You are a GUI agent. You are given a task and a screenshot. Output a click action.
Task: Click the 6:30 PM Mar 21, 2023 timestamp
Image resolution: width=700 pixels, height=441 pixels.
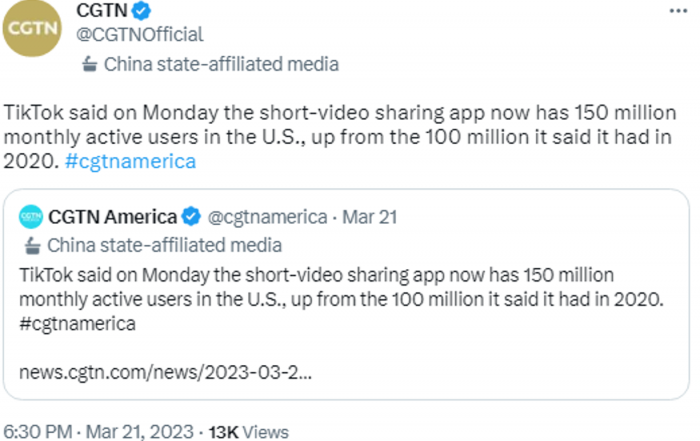pyautogui.click(x=98, y=432)
